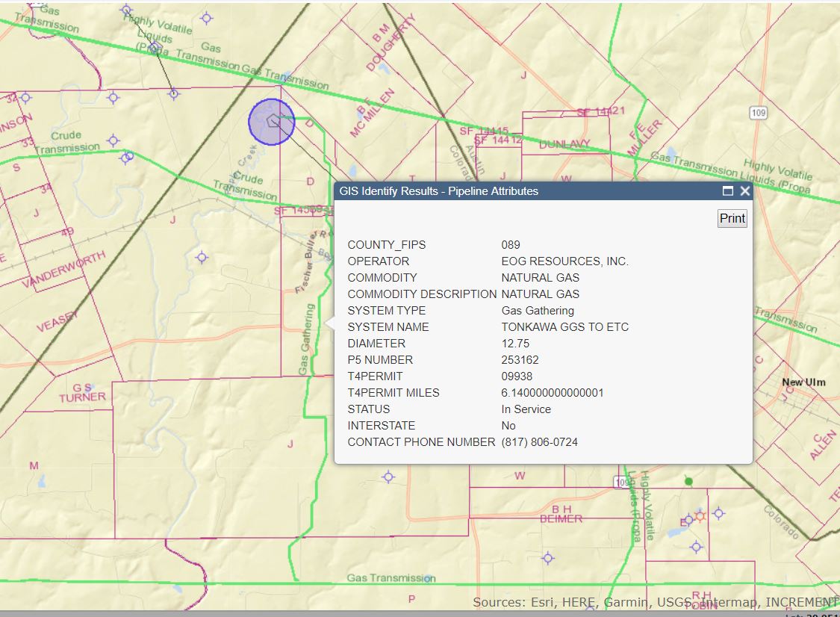
Task: Click the G S TURNER survey label
Action: coord(82,393)
